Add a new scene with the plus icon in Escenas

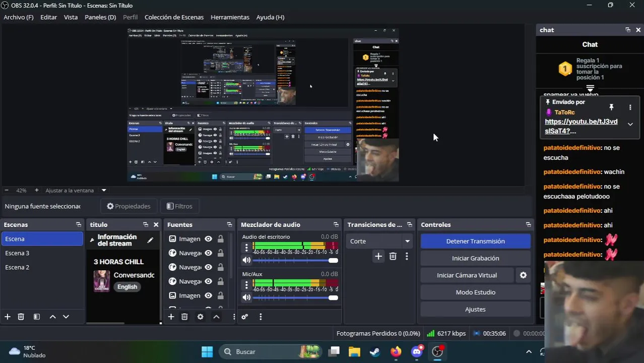(8, 317)
